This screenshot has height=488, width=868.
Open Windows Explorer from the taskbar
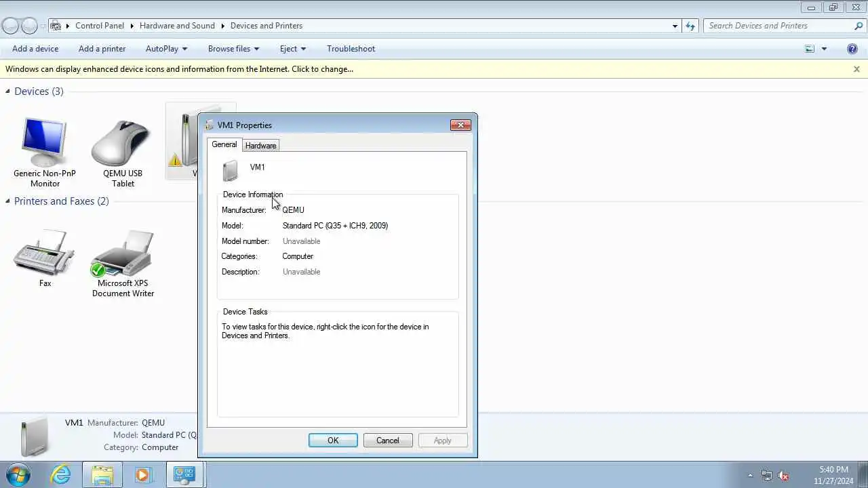[102, 474]
